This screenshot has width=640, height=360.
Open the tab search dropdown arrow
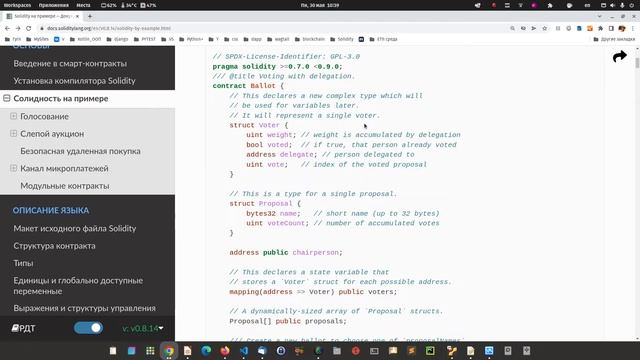(600, 16)
